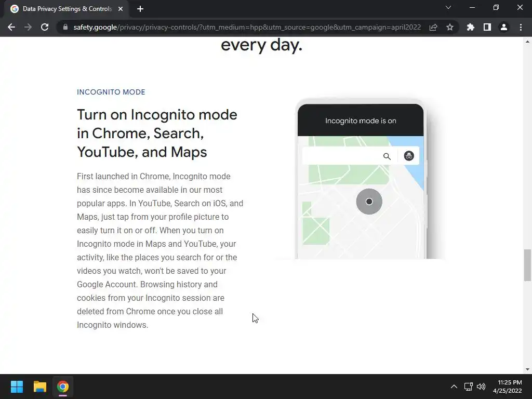Reload the current page
The image size is (532, 399).
coord(45,27)
